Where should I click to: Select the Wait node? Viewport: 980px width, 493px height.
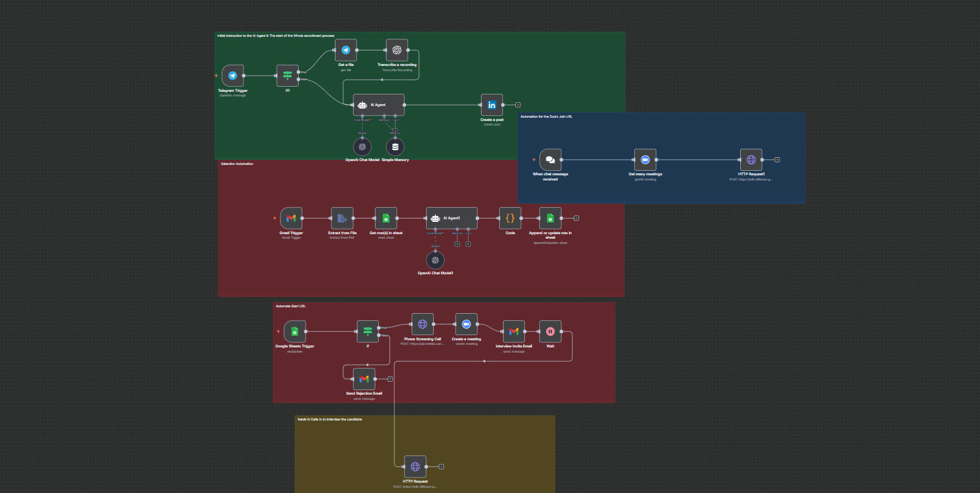point(549,332)
